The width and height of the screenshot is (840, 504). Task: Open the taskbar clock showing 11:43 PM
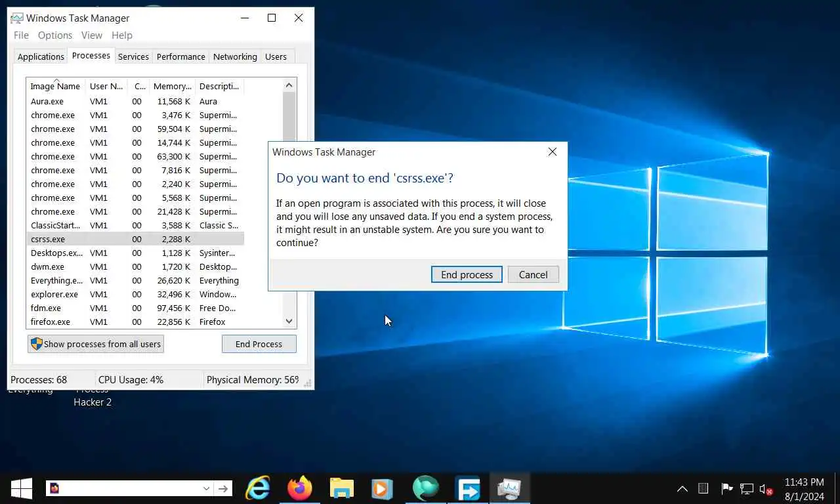tap(804, 489)
